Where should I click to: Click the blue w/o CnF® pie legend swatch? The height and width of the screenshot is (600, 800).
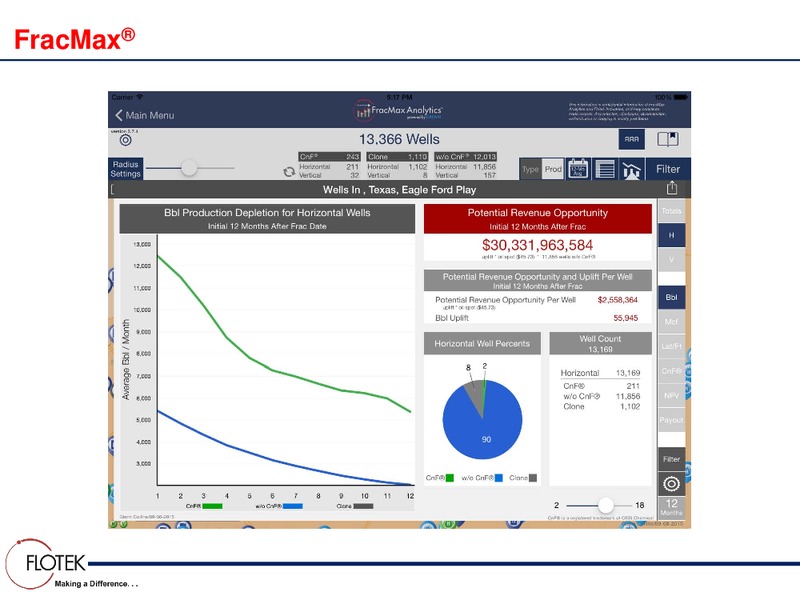click(498, 478)
